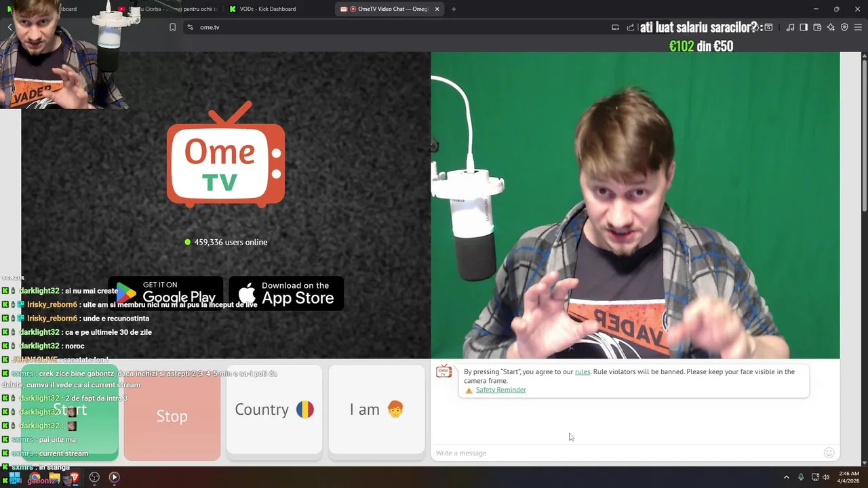Click the bookmark icon beside the address bar
868x488 pixels.
(172, 27)
